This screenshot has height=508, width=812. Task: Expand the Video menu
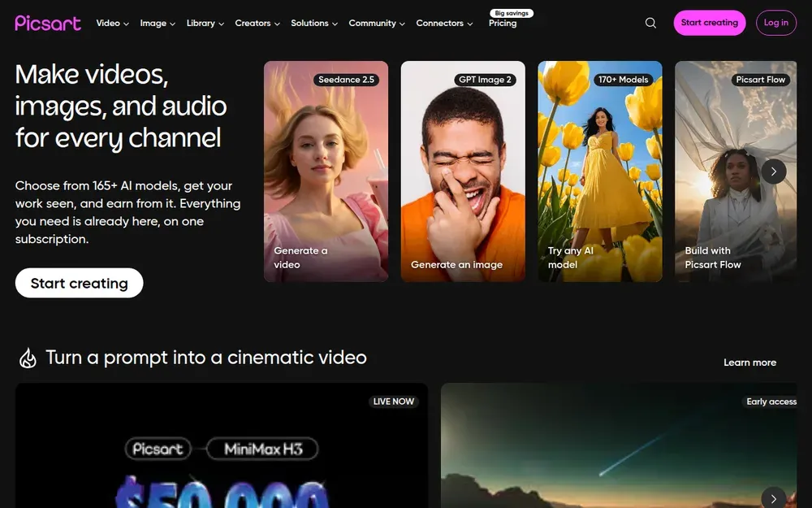tap(112, 24)
